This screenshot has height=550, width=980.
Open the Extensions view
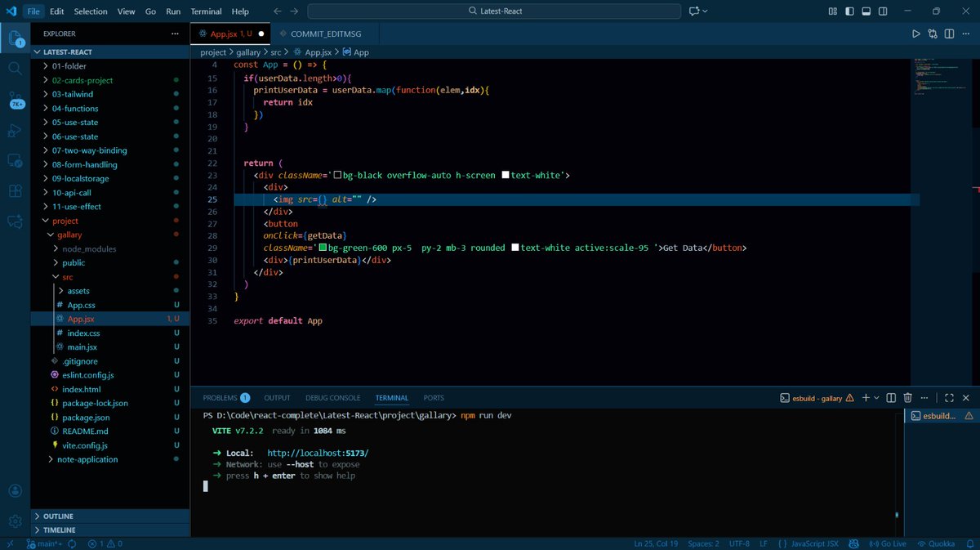point(15,190)
